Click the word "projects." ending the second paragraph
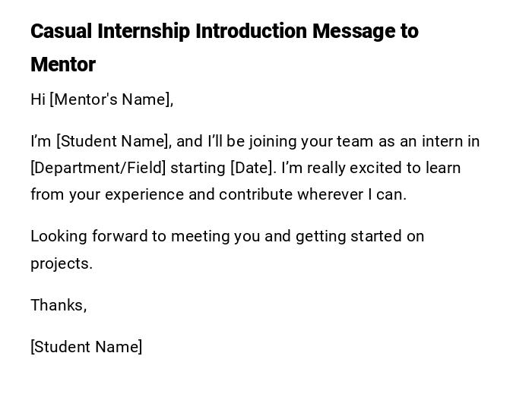The width and height of the screenshot is (532, 394). click(x=61, y=263)
